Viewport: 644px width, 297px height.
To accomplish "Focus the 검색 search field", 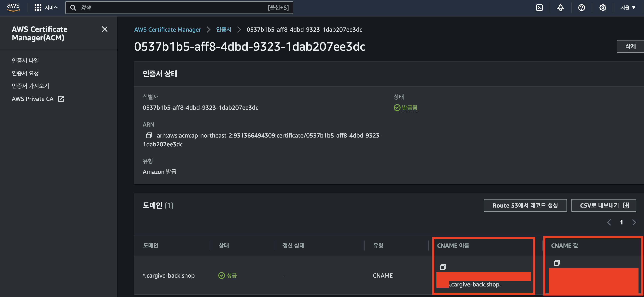I will tap(179, 8).
